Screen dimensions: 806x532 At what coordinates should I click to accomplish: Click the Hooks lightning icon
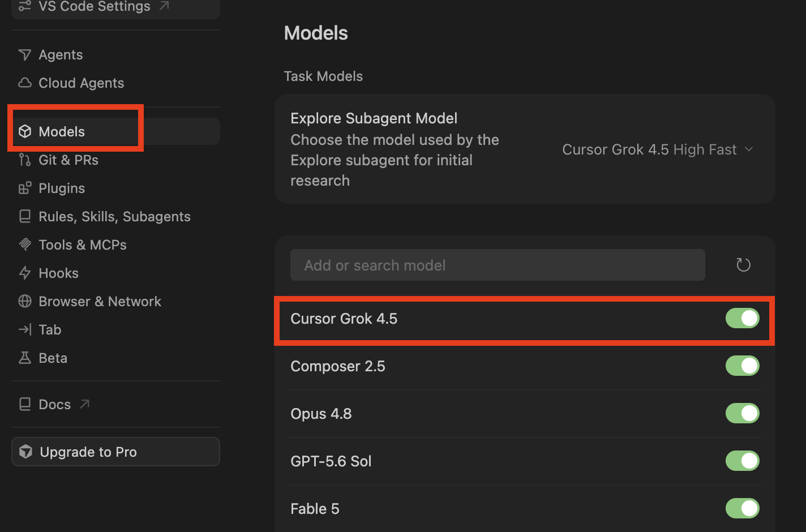(25, 273)
